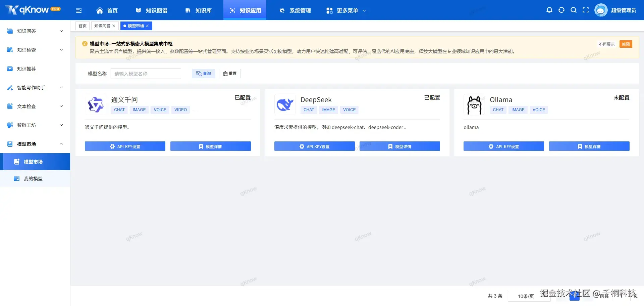The height and width of the screenshot is (306, 644).
Task: Open notifications via the bell icon
Action: 549,10
